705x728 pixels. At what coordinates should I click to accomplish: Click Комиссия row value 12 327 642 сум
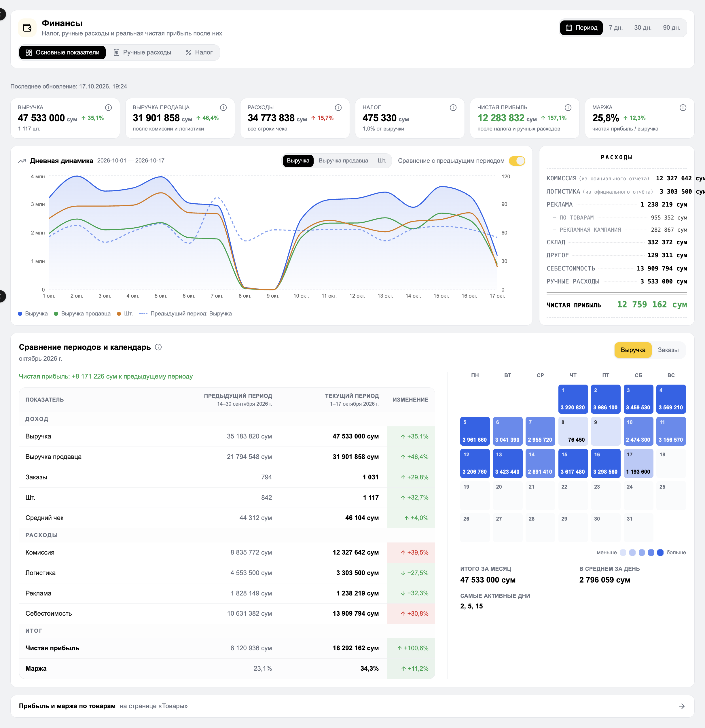click(355, 553)
